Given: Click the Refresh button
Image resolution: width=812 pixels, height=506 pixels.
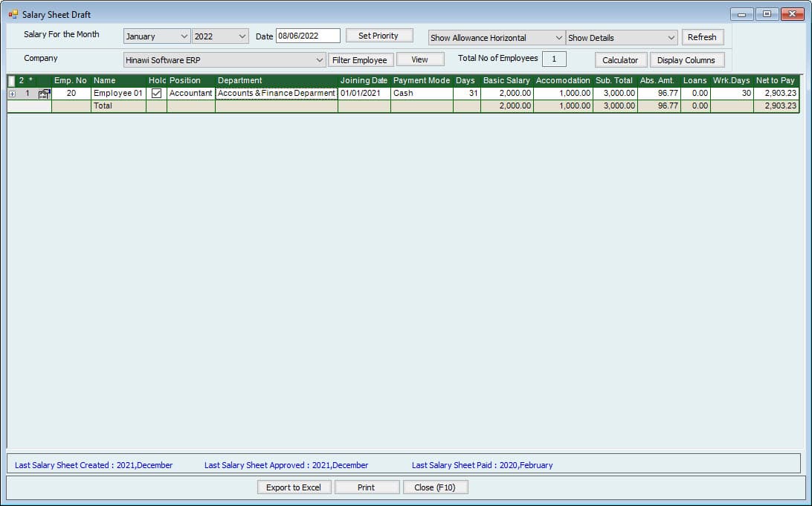Looking at the screenshot, I should click(702, 37).
